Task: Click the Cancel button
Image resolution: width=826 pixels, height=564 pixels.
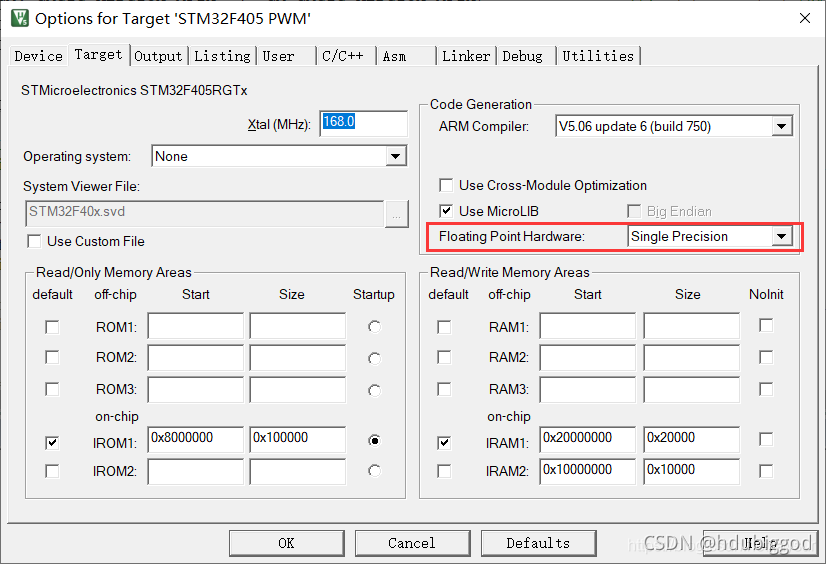Action: (412, 543)
